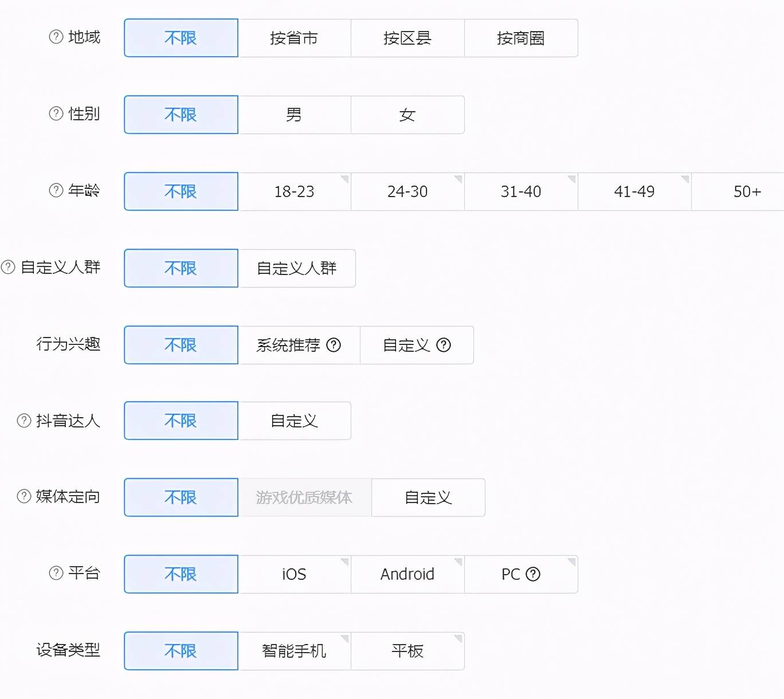This screenshot has height=699, width=784.
Task: Choose 自定义 for 抖音达人
Action: (x=295, y=421)
